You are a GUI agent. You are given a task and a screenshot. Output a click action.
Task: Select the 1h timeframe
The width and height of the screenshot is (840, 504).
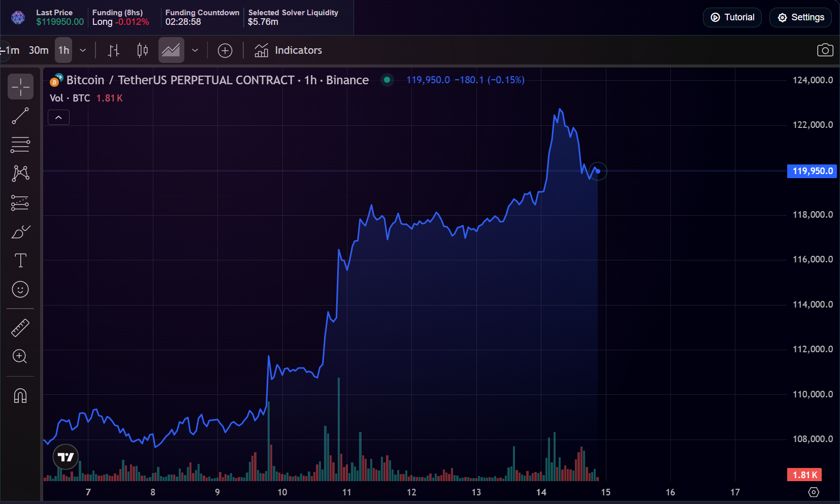63,50
